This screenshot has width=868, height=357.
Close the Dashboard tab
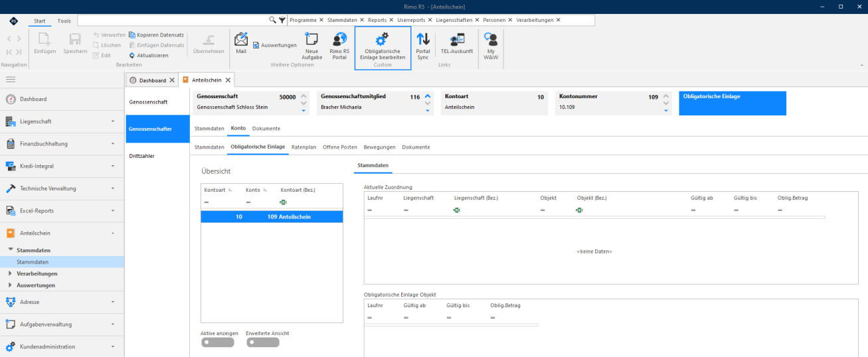pos(172,80)
